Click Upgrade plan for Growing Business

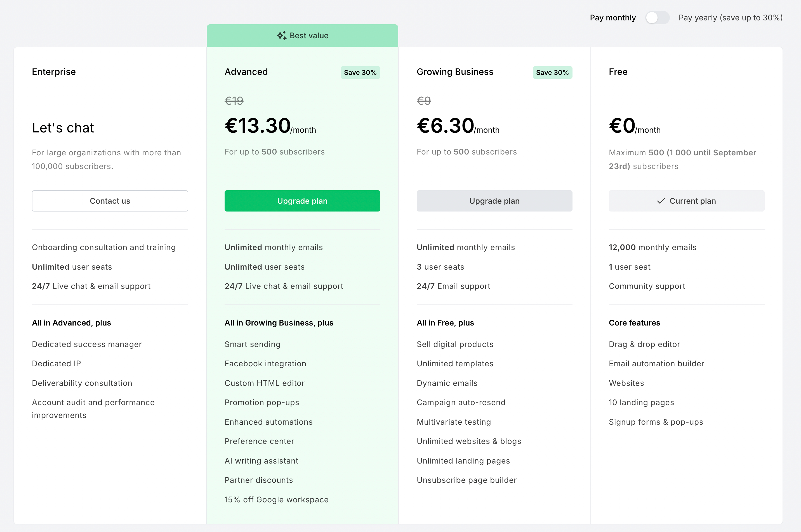pos(494,201)
